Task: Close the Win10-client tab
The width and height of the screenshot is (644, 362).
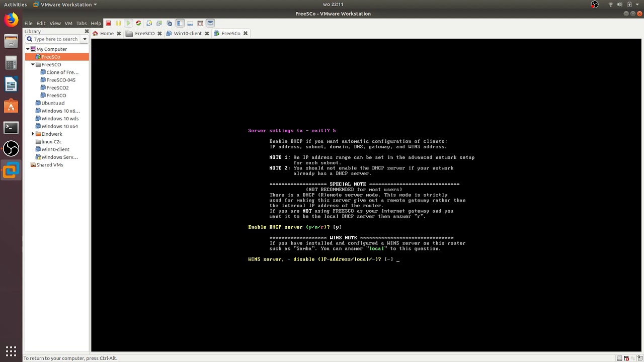Action: [206, 34]
